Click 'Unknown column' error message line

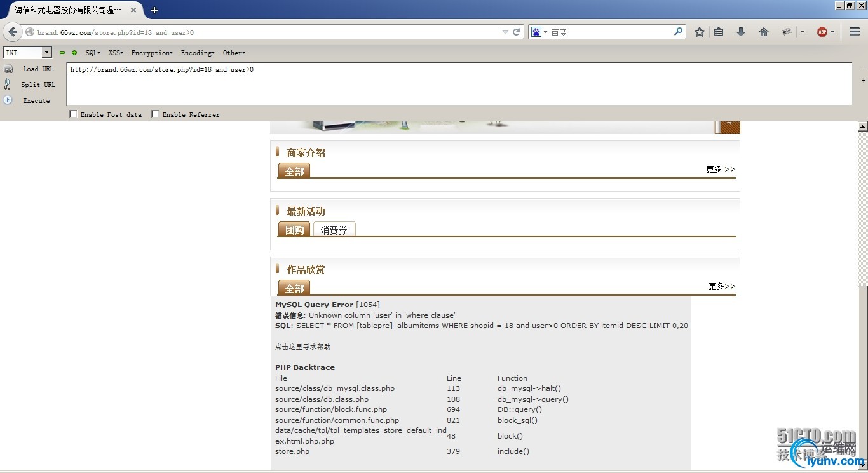(x=365, y=315)
